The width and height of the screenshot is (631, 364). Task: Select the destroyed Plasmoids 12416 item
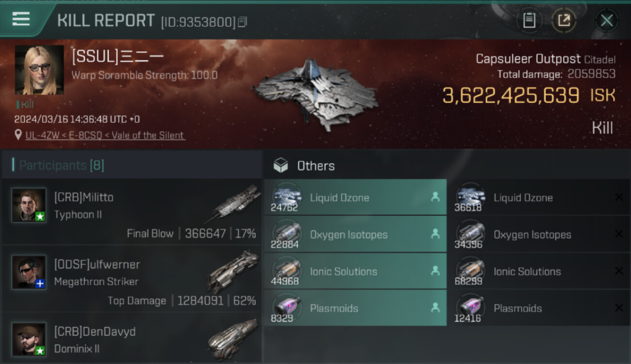click(539, 308)
